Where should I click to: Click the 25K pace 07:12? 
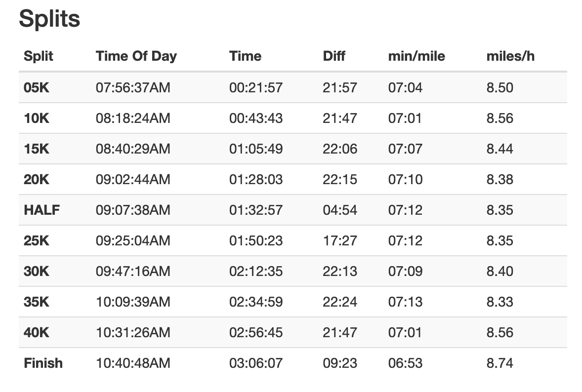(405, 241)
